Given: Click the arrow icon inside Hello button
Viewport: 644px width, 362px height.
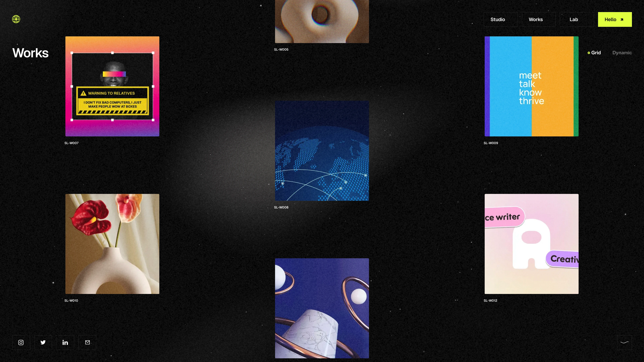Looking at the screenshot, I should tap(622, 20).
